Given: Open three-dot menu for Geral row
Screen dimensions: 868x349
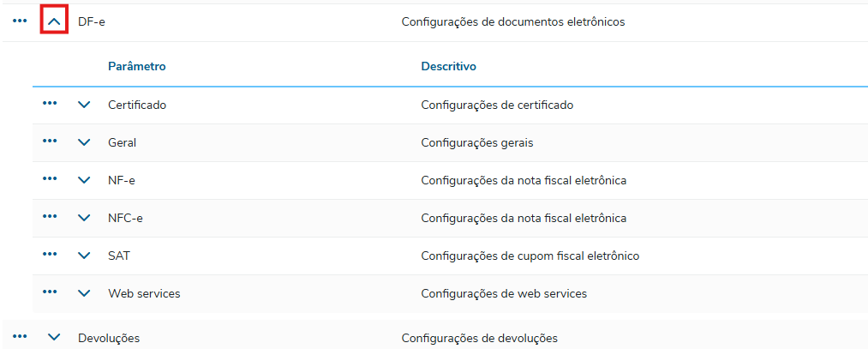Looking at the screenshot, I should pyautogui.click(x=50, y=141).
